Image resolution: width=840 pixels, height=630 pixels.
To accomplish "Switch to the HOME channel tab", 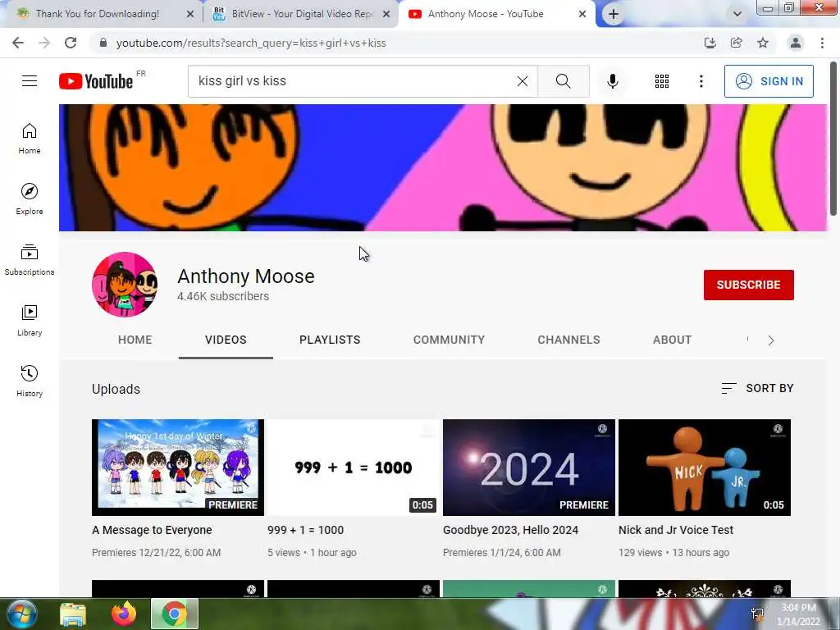I will tap(135, 340).
